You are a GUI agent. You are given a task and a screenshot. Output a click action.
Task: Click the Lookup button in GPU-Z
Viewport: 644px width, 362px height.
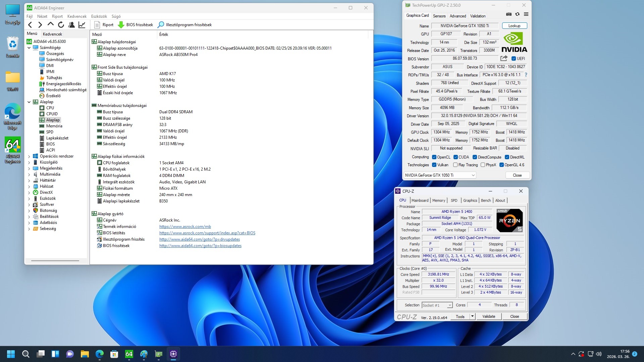click(514, 26)
